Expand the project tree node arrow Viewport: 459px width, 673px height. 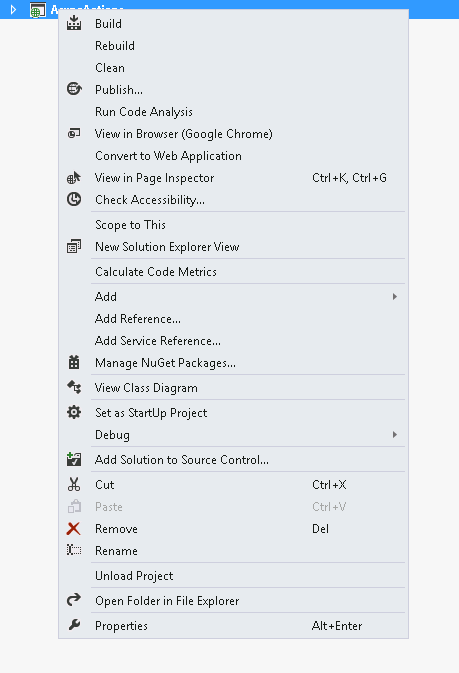tap(13, 9)
